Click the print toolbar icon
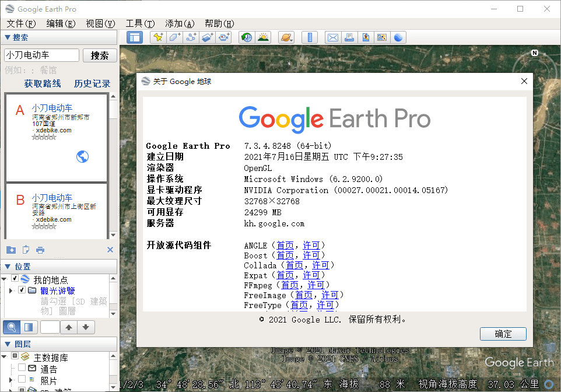The width and height of the screenshot is (561, 392). coord(349,37)
